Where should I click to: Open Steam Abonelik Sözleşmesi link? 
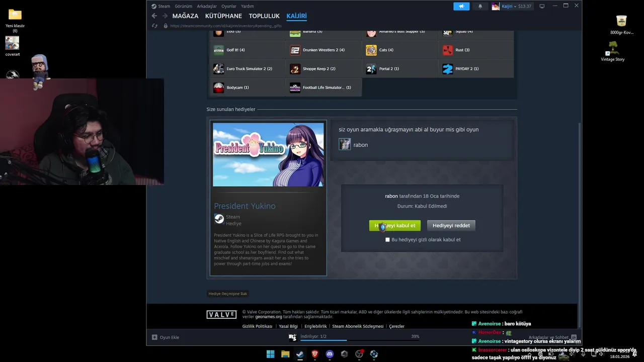pos(358,326)
